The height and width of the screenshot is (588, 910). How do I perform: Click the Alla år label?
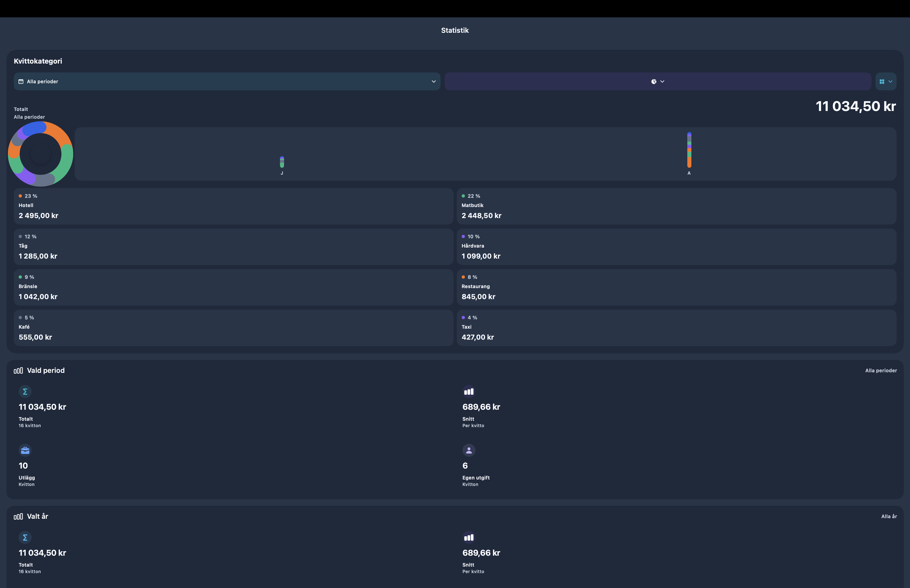[x=889, y=516]
